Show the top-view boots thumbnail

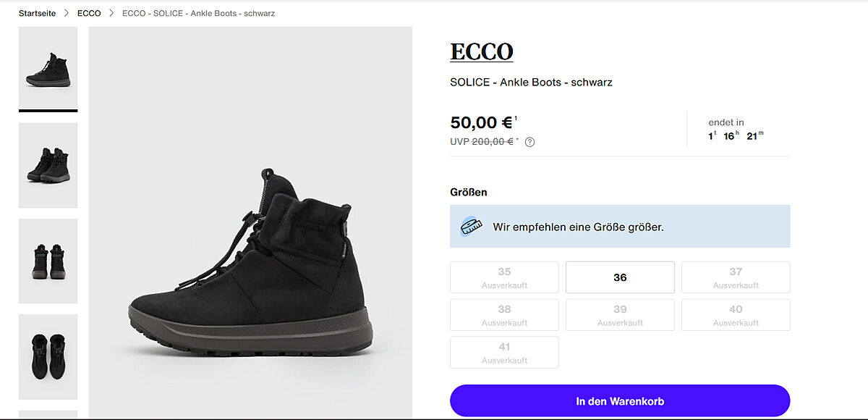point(48,356)
